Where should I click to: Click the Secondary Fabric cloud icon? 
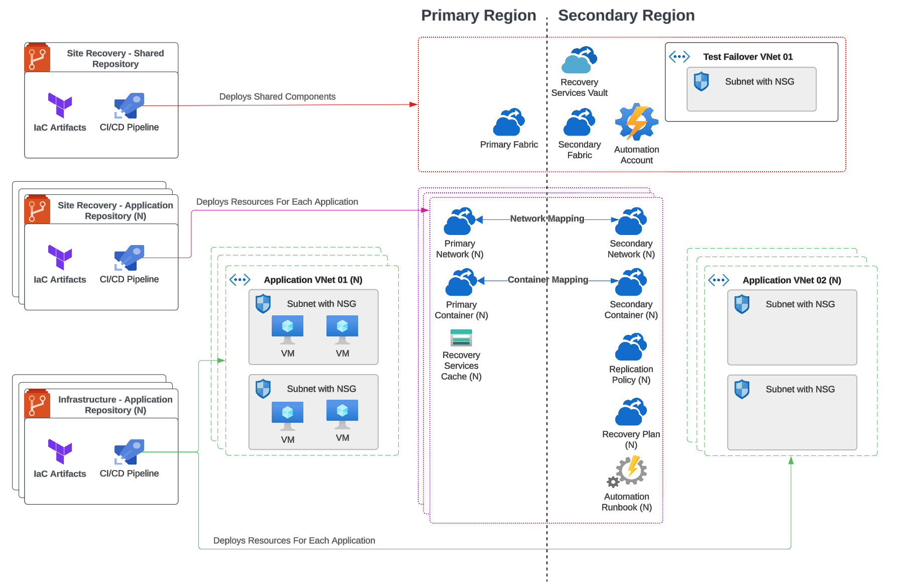tap(579, 123)
